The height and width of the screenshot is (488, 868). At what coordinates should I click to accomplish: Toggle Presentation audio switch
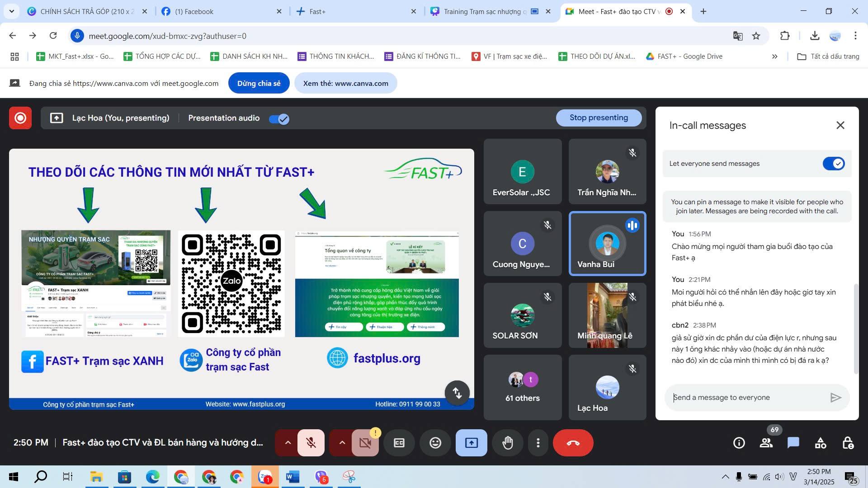click(279, 119)
